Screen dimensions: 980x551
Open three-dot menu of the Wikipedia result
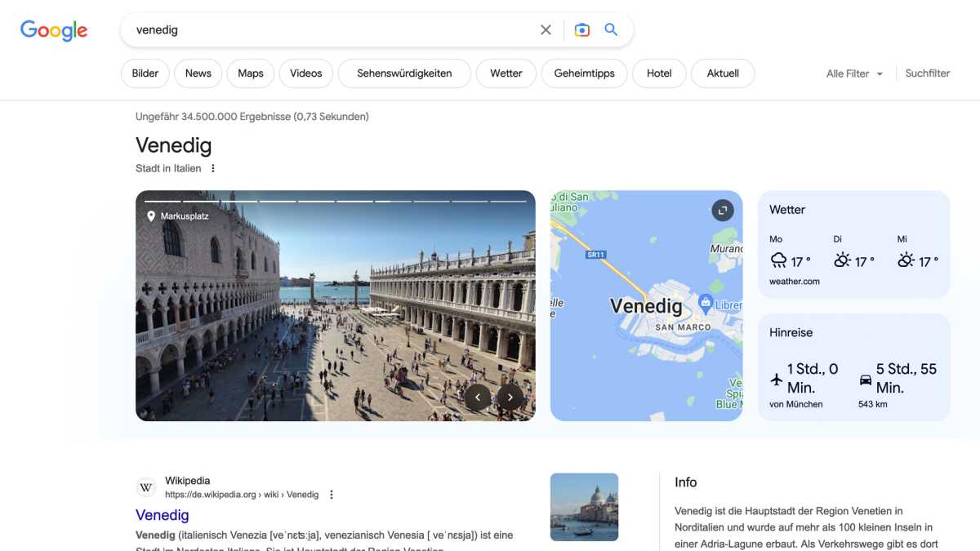[332, 495]
